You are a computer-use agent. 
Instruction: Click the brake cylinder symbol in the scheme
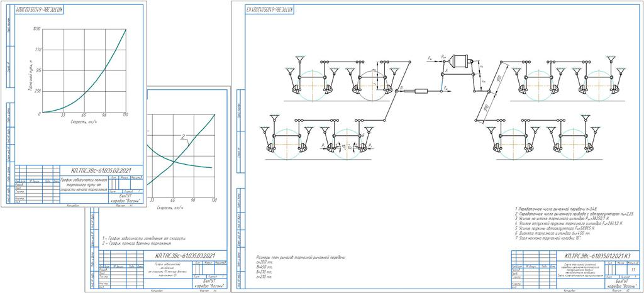point(461,62)
